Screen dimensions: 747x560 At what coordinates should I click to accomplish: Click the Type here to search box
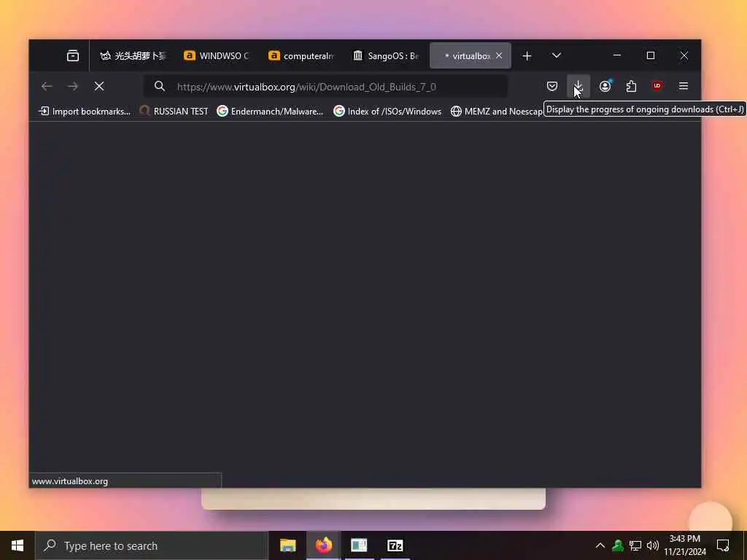(x=152, y=545)
